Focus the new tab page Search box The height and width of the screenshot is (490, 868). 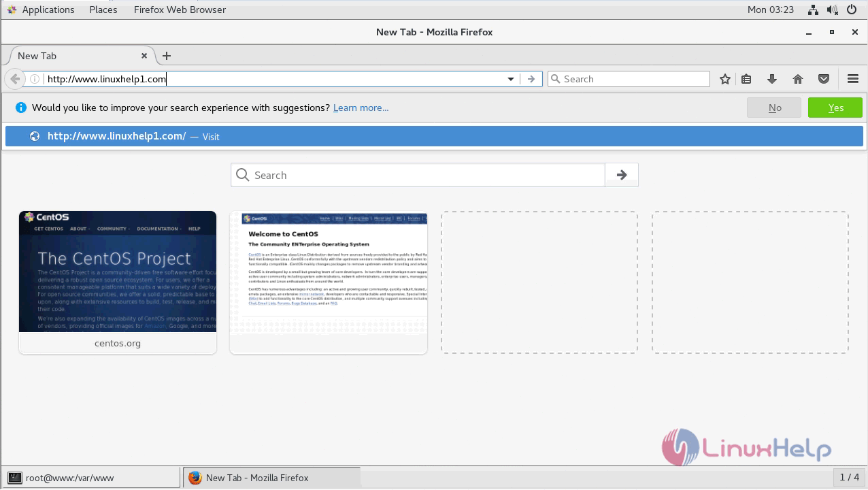click(x=418, y=175)
